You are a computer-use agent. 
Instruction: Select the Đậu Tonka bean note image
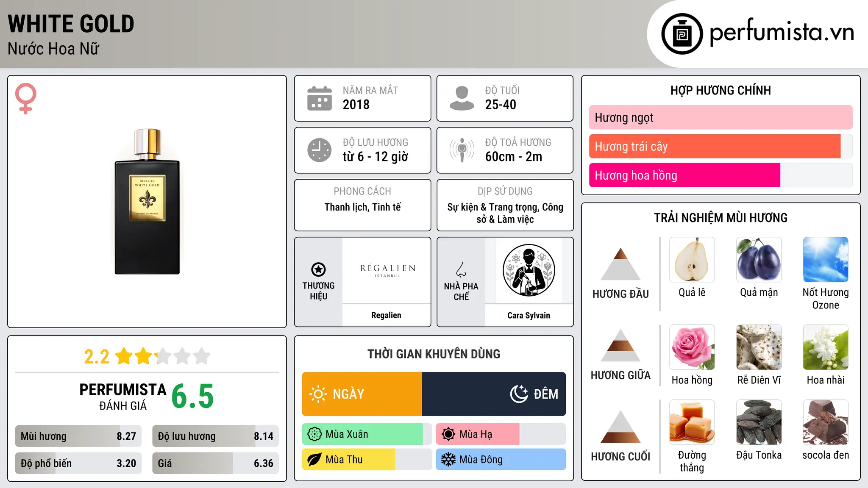click(x=759, y=422)
